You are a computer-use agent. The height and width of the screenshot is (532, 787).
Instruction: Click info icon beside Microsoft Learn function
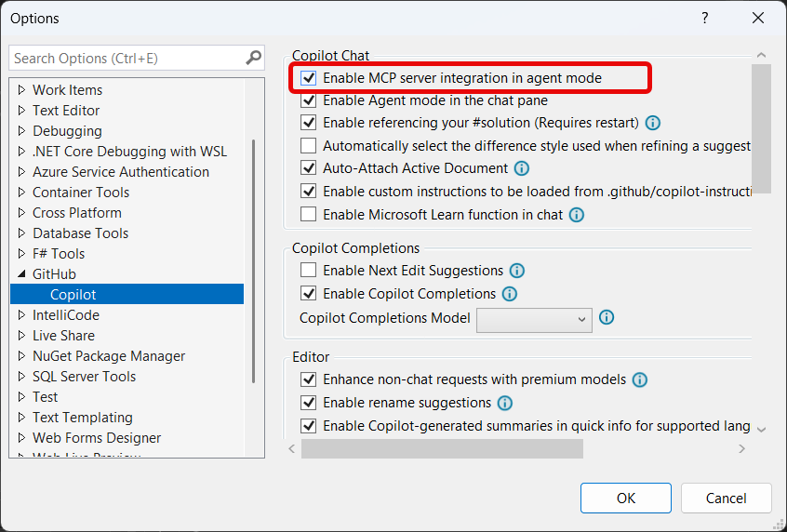point(577,215)
